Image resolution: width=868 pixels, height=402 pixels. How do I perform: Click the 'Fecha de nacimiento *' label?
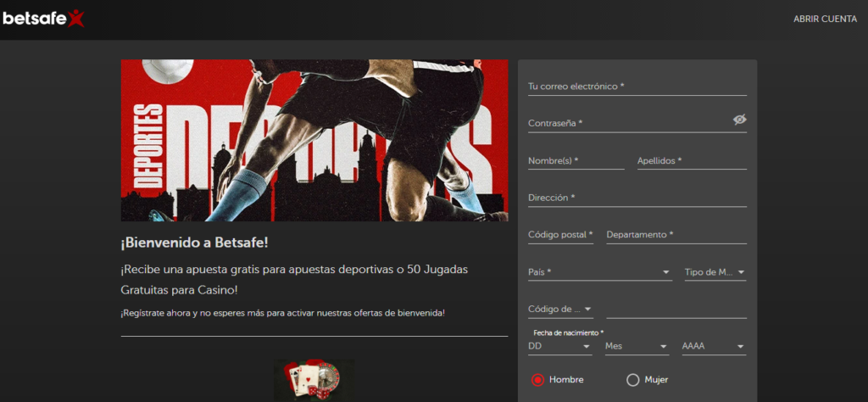point(569,332)
